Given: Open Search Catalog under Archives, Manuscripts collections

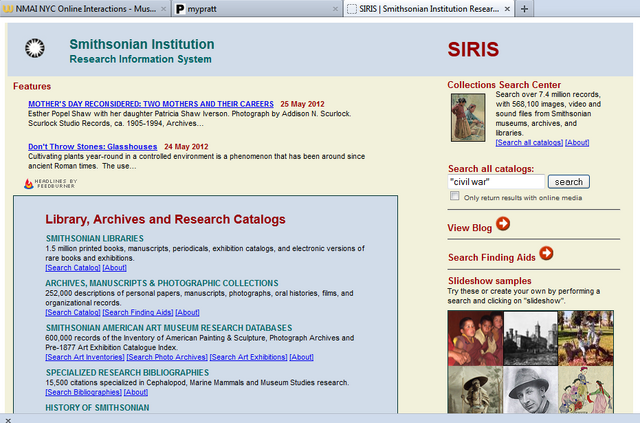Looking at the screenshot, I should 73,312.
